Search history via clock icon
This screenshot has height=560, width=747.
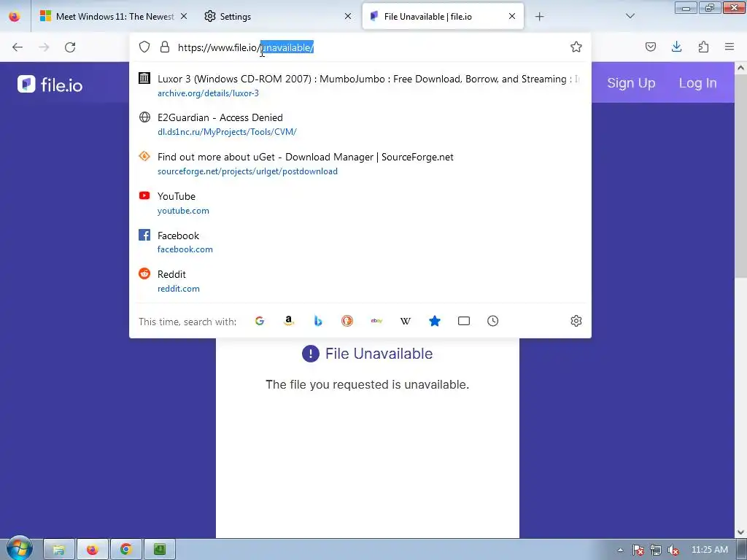tap(492, 321)
